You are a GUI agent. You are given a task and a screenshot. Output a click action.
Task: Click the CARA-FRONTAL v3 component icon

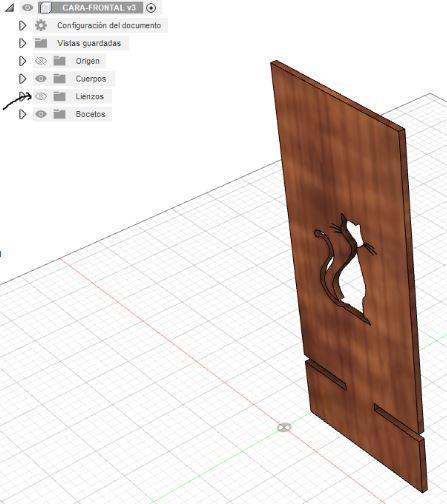coord(45,8)
